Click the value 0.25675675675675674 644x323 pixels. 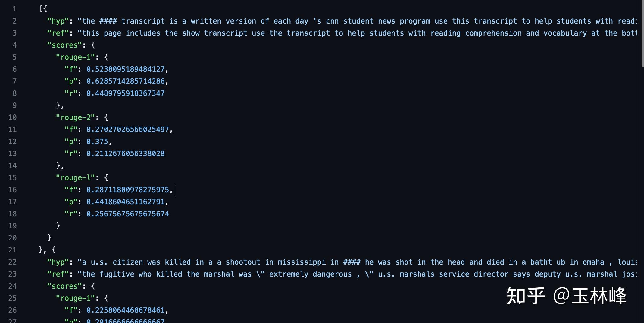[128, 214]
